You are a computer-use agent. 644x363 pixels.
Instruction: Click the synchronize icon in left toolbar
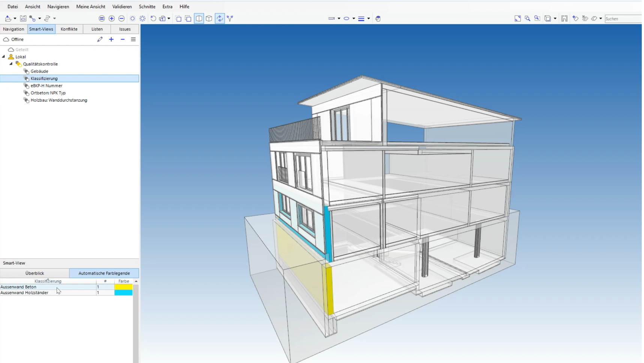(x=47, y=18)
